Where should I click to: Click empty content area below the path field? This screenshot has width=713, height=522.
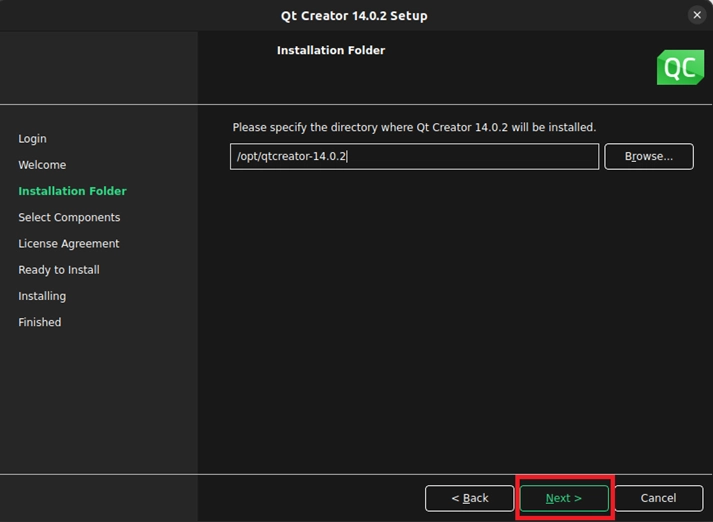[x=455, y=320]
